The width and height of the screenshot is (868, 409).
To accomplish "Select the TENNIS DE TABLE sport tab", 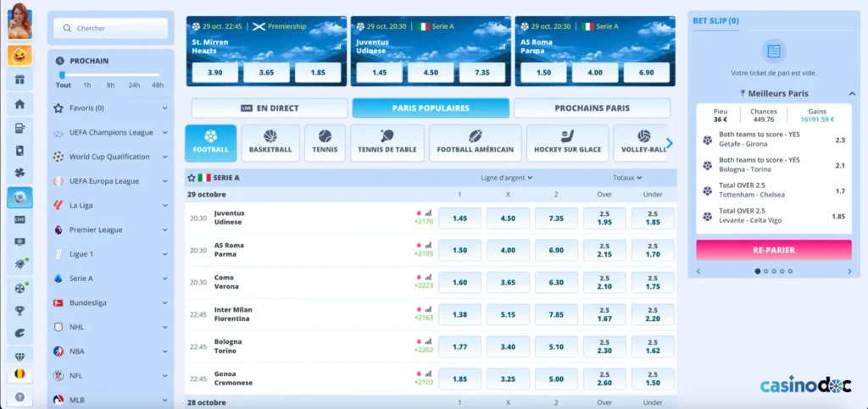I will (x=387, y=142).
